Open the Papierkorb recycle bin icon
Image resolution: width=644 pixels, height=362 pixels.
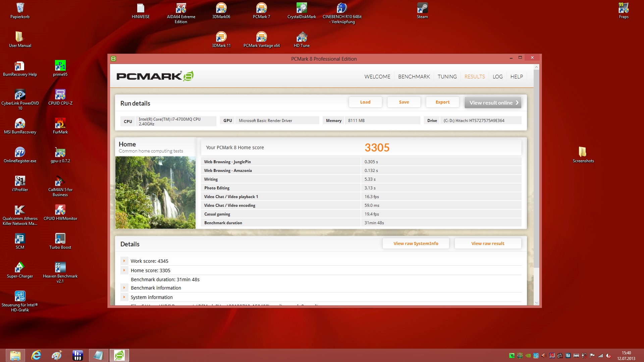point(20,11)
